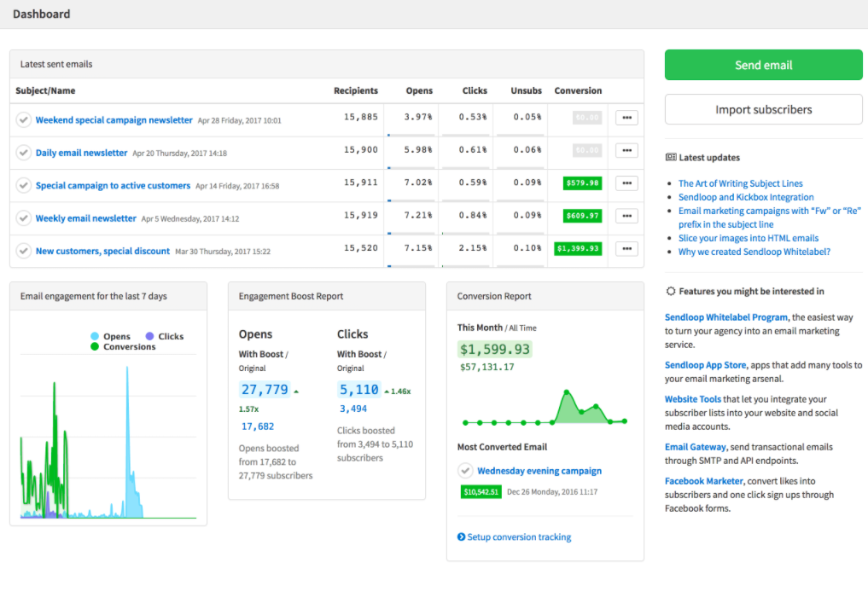Click the 2.15% clicks value
This screenshot has width=868, height=609.
click(x=473, y=248)
